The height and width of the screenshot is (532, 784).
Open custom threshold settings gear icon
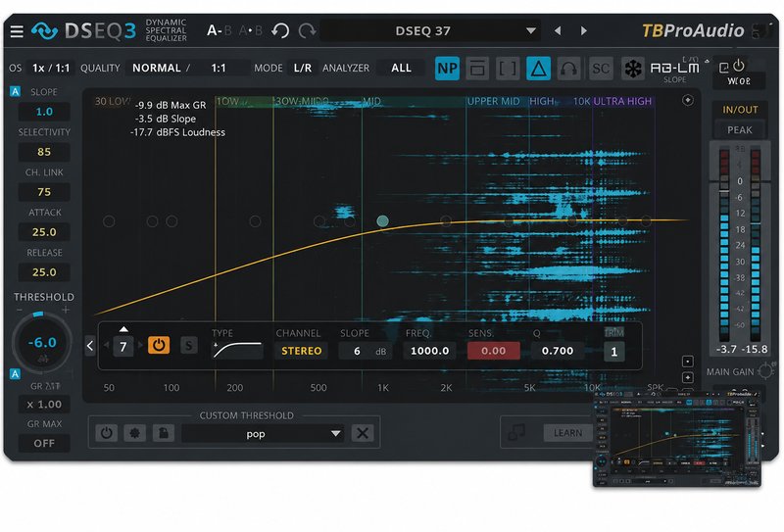coord(134,433)
